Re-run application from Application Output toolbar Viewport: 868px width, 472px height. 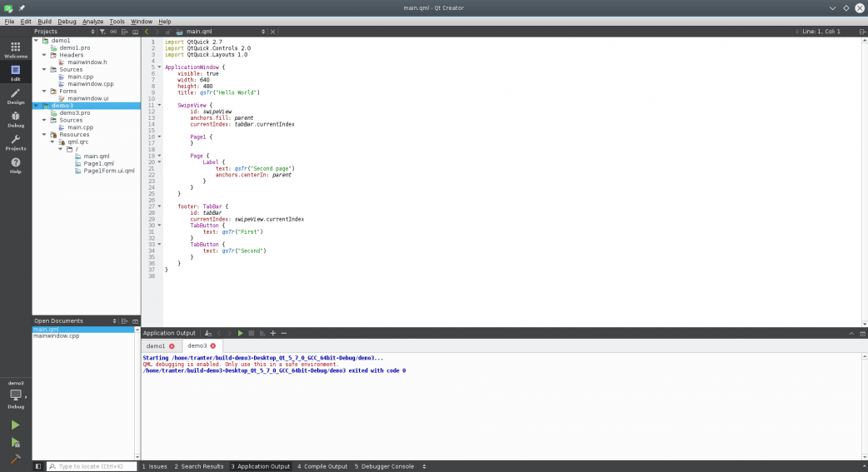(x=240, y=333)
